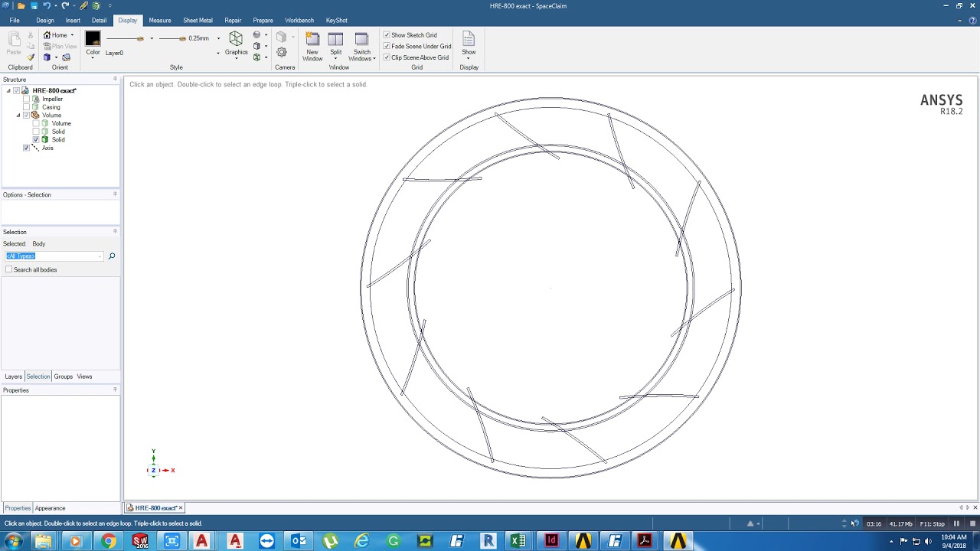Open the Color dropdown arrow
980x551 pixels.
click(93, 58)
